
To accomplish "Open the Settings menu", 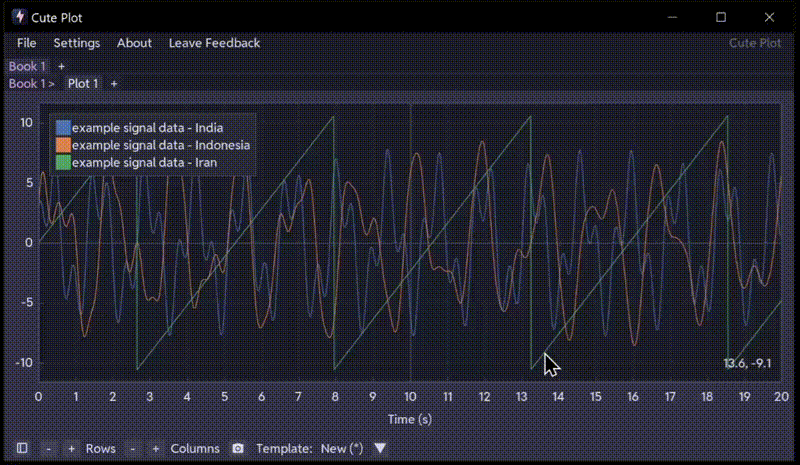I will 77,43.
